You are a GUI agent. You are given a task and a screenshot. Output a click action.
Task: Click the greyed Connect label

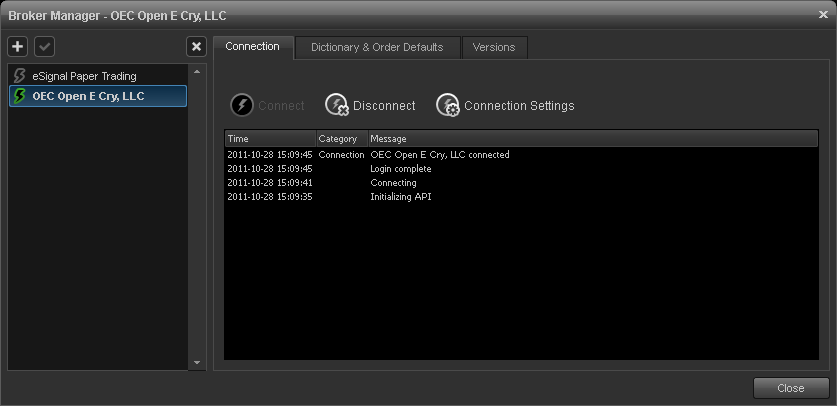click(x=281, y=106)
